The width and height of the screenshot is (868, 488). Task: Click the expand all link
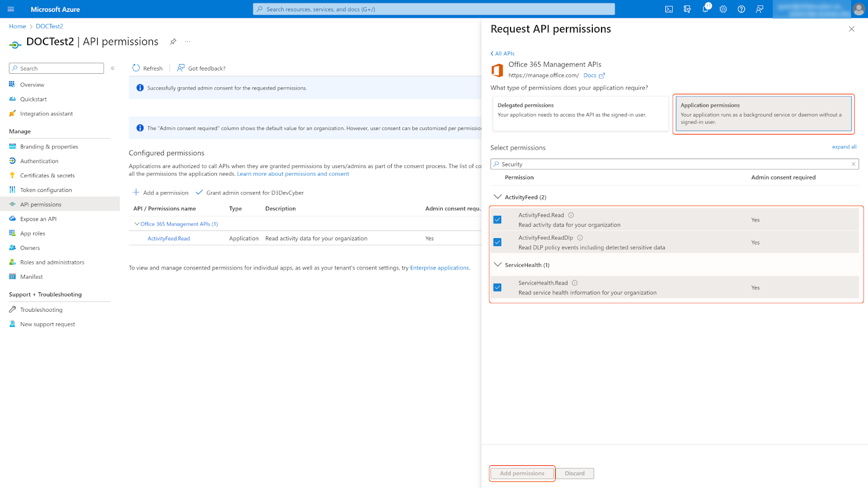[x=844, y=147]
